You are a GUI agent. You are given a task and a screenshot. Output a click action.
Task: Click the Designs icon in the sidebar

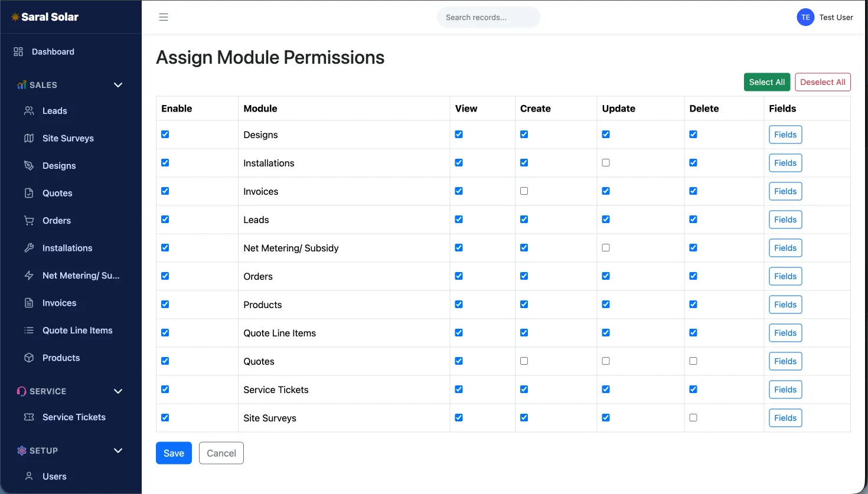[29, 165]
